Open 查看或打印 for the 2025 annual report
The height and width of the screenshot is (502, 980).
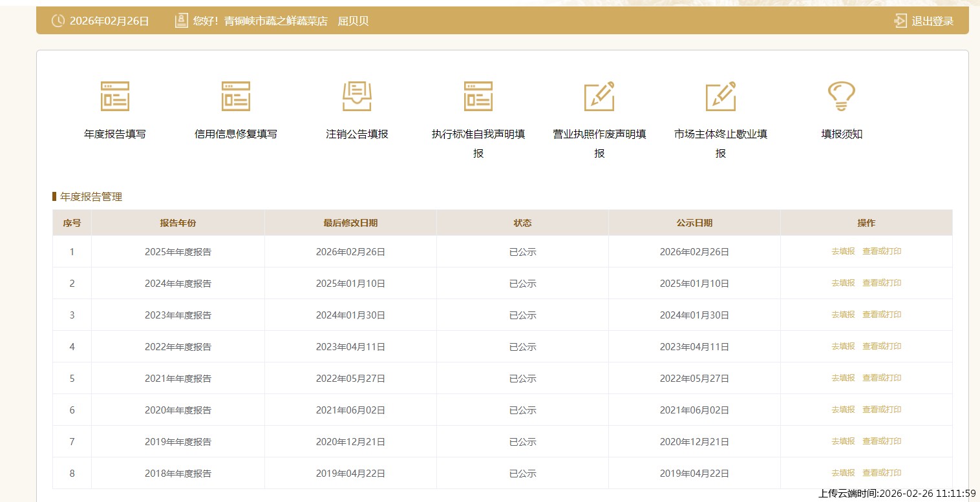[x=882, y=251]
